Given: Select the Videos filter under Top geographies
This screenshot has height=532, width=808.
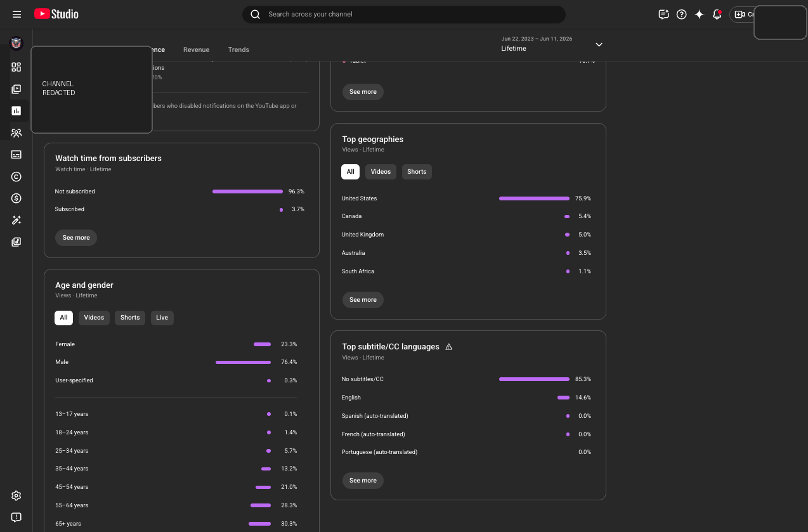Looking at the screenshot, I should click(x=381, y=172).
